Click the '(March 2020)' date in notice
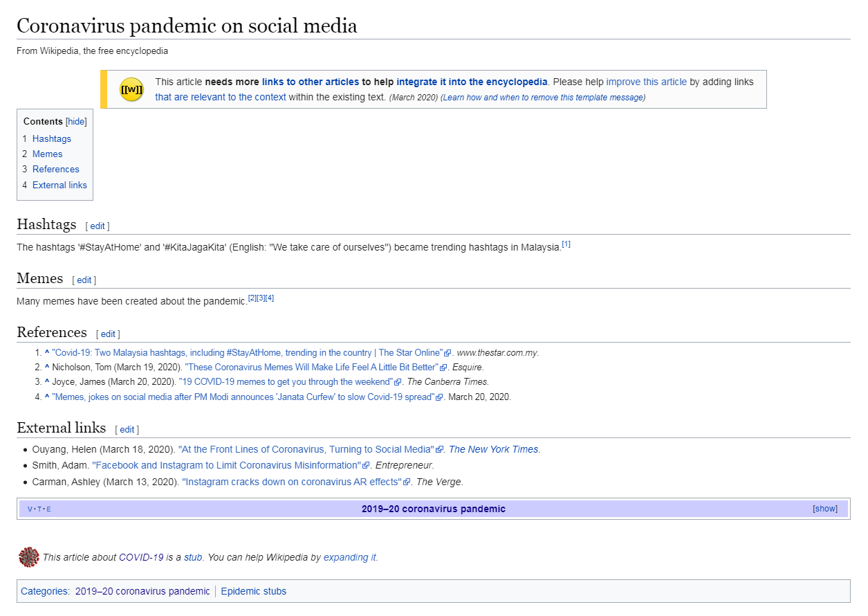Viewport: 868px width, 616px height. point(414,98)
